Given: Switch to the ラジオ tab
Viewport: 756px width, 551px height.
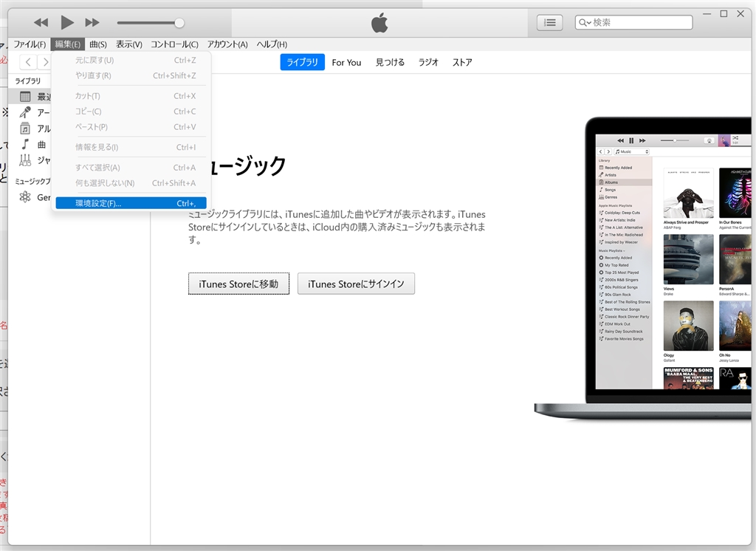Looking at the screenshot, I should [428, 62].
